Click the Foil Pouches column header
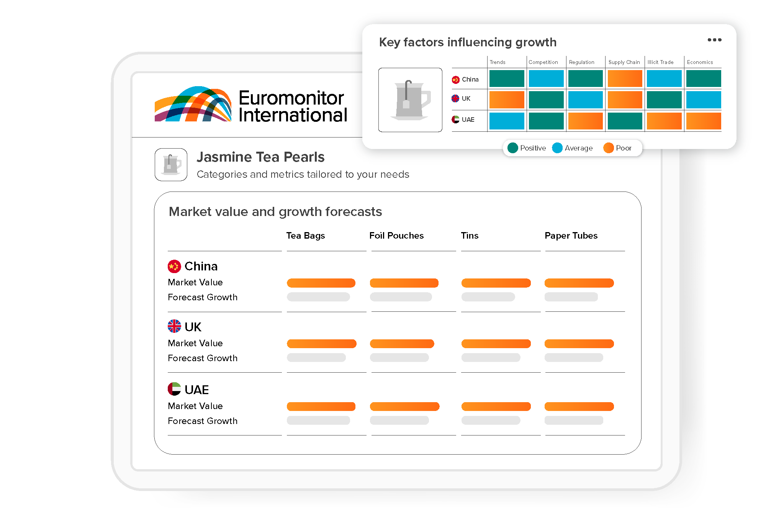This screenshot has width=766, height=532. point(396,236)
